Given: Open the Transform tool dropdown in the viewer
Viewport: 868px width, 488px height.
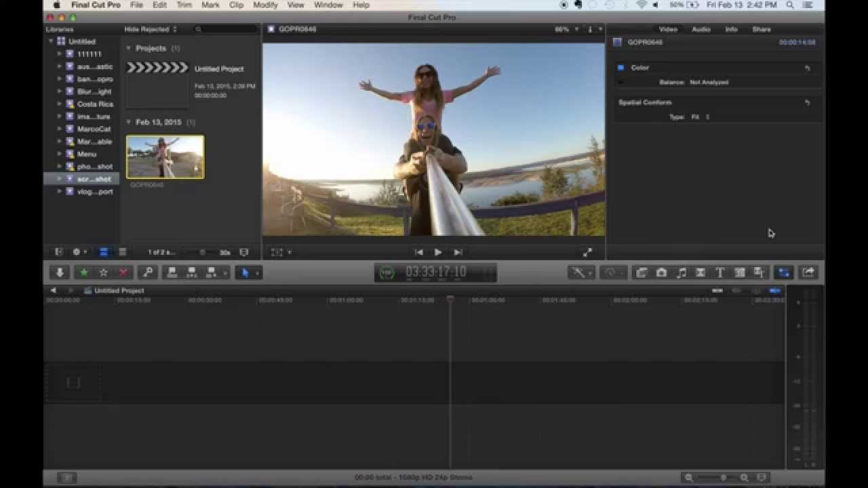Looking at the screenshot, I should [x=281, y=252].
